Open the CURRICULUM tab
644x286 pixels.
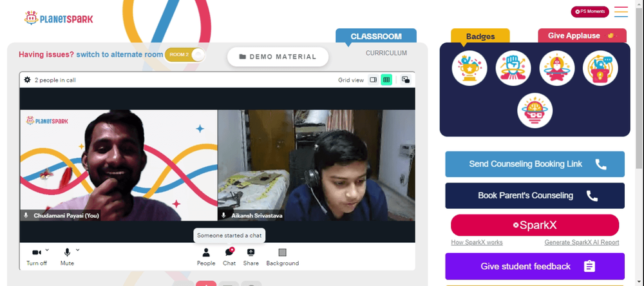[386, 53]
